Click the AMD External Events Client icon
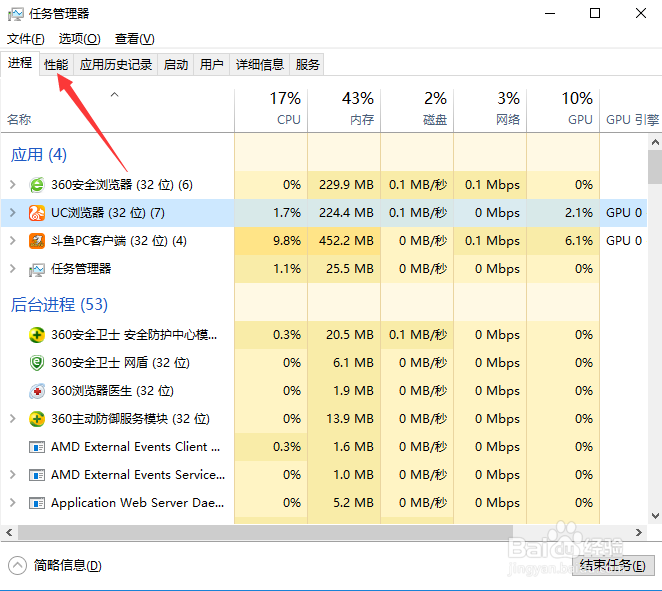Image resolution: width=662 pixels, height=591 pixels. 37,447
